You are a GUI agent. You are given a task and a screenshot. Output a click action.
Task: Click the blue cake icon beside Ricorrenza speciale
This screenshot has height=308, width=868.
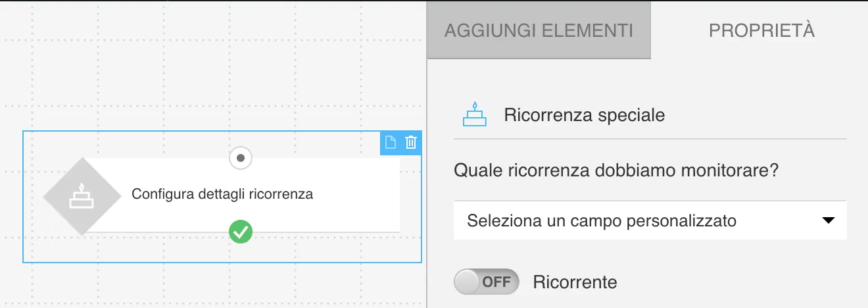[x=475, y=115]
